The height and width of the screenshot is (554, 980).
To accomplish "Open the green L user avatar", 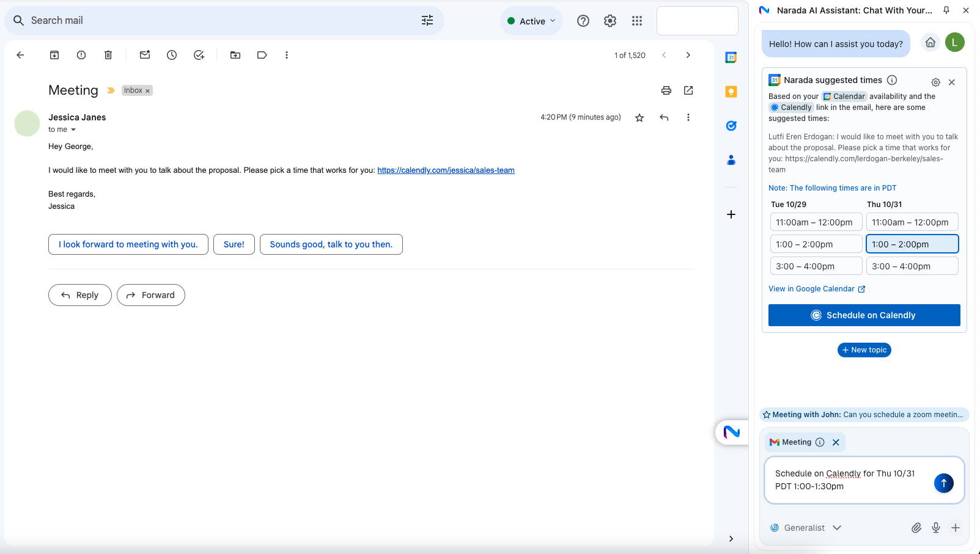I will click(x=955, y=42).
